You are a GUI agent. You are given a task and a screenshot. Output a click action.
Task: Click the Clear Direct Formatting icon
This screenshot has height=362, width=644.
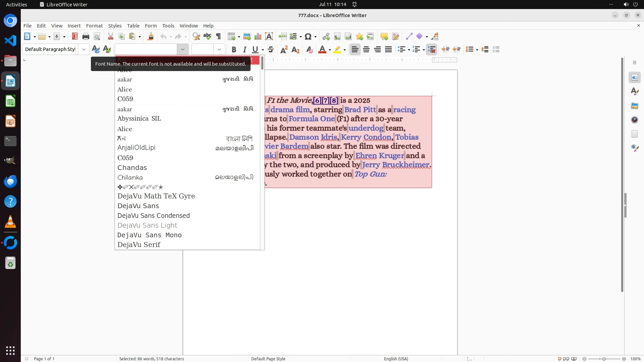309,50
